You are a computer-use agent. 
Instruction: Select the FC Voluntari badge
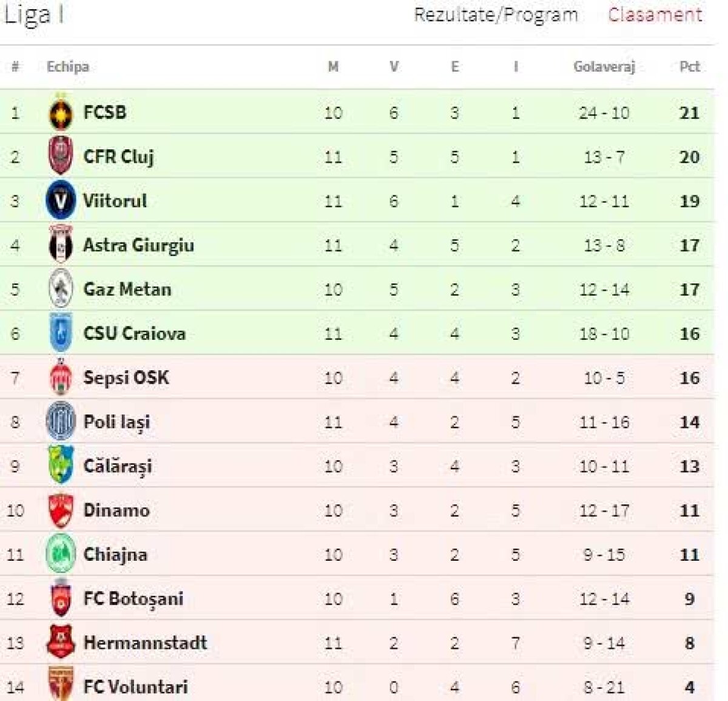(61, 687)
